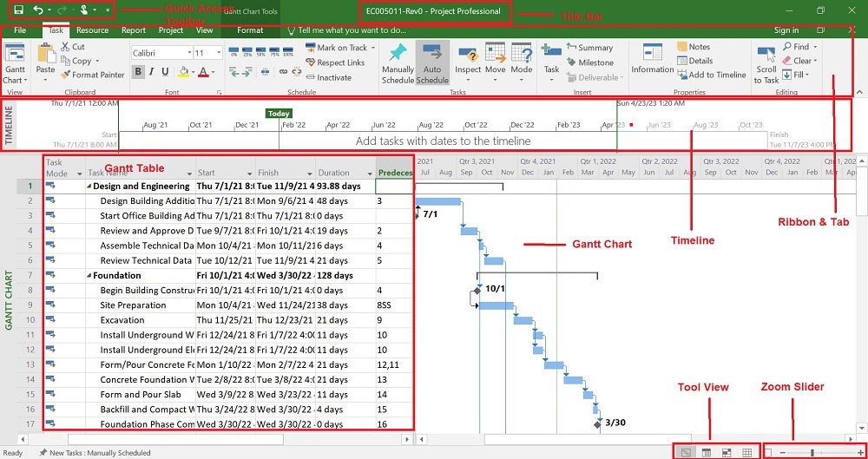Click the Manually Schedule pushpin icon
The height and width of the screenshot is (459, 868).
(398, 53)
